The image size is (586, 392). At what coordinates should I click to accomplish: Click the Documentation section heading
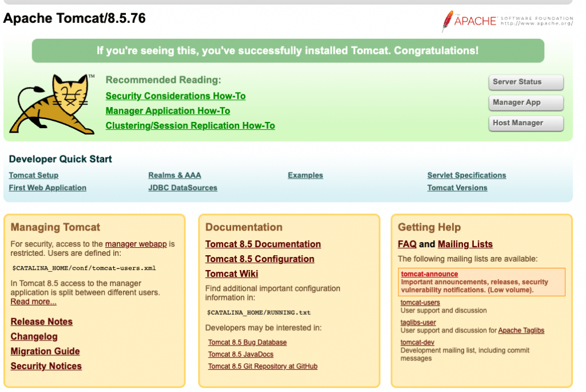click(x=244, y=227)
